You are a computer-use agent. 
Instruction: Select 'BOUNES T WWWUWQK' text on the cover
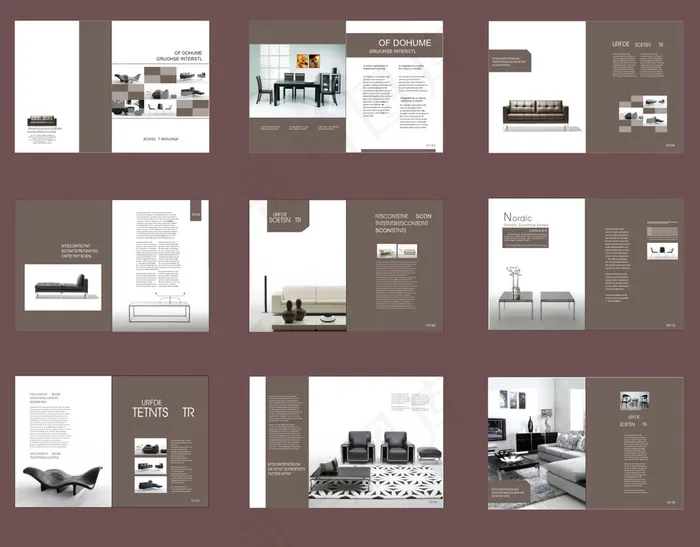pos(161,139)
